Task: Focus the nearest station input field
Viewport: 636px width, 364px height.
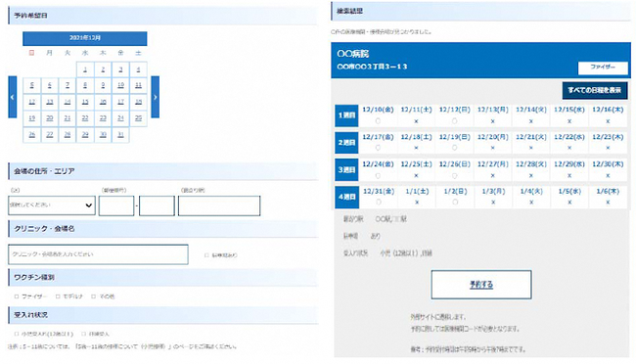Action: point(219,205)
